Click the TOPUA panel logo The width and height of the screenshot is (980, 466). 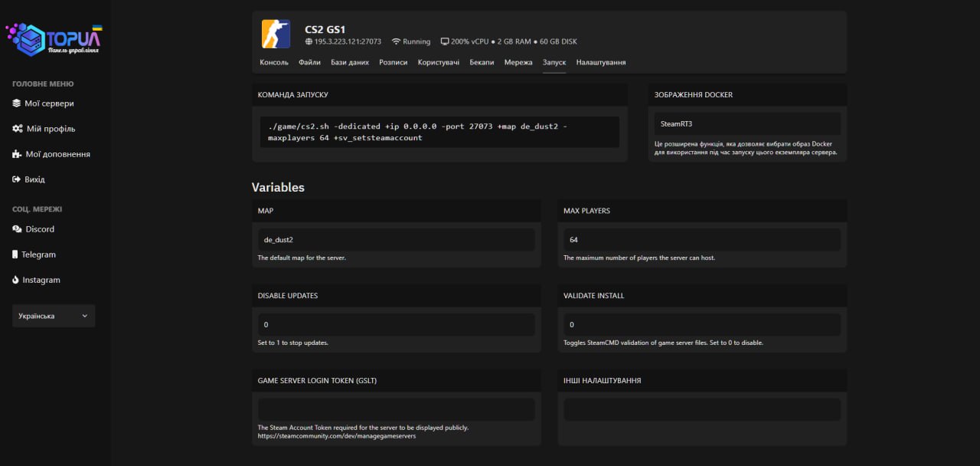tap(54, 38)
